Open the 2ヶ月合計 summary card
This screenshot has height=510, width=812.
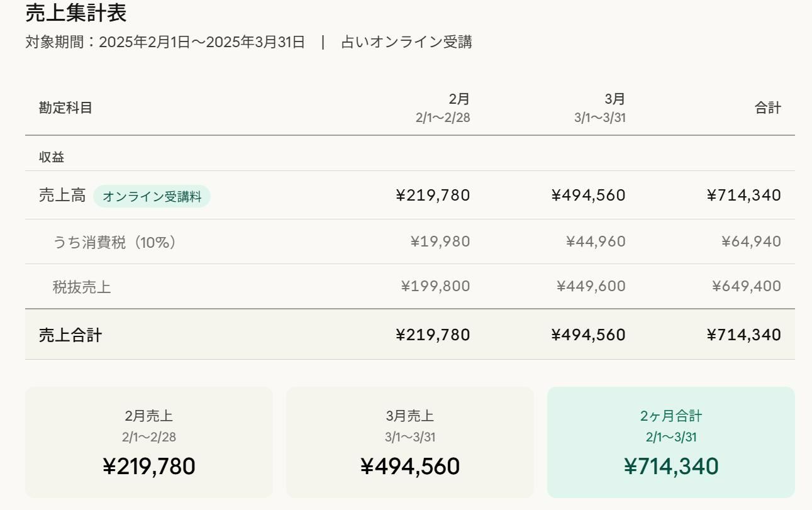tap(670, 442)
